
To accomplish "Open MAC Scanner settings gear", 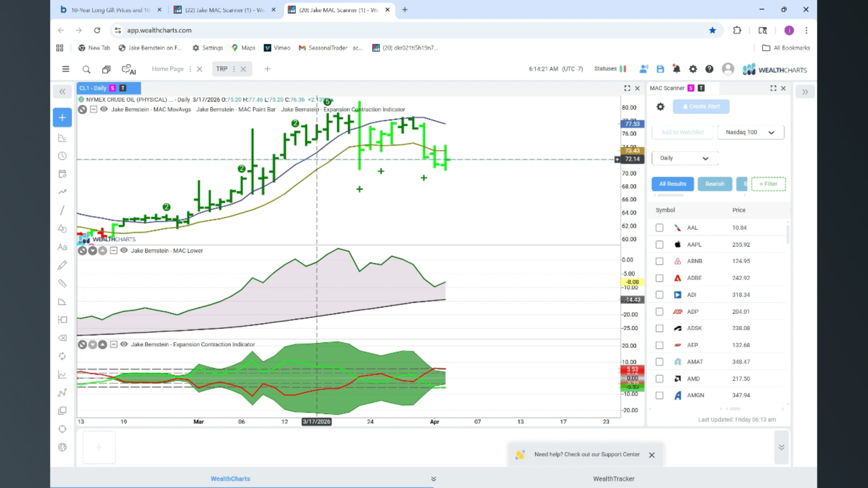I will 660,107.
